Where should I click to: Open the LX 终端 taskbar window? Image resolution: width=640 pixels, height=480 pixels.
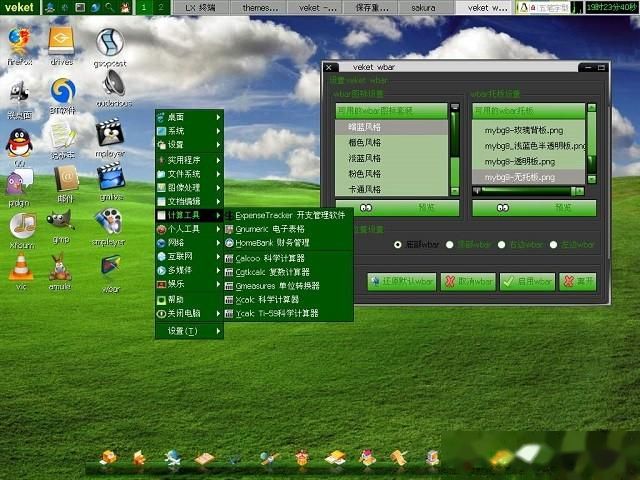click(x=200, y=8)
